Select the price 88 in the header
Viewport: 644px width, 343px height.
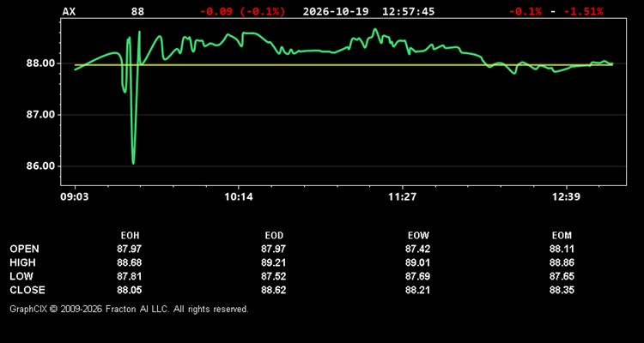pyautogui.click(x=137, y=11)
